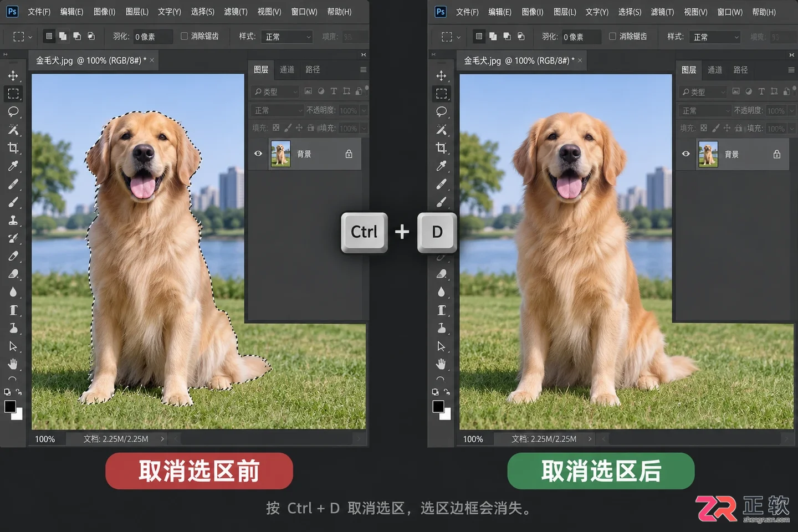Viewport: 798px width, 532px height.
Task: Click the 羽化 input field in 取消选区前 window
Action: click(153, 37)
